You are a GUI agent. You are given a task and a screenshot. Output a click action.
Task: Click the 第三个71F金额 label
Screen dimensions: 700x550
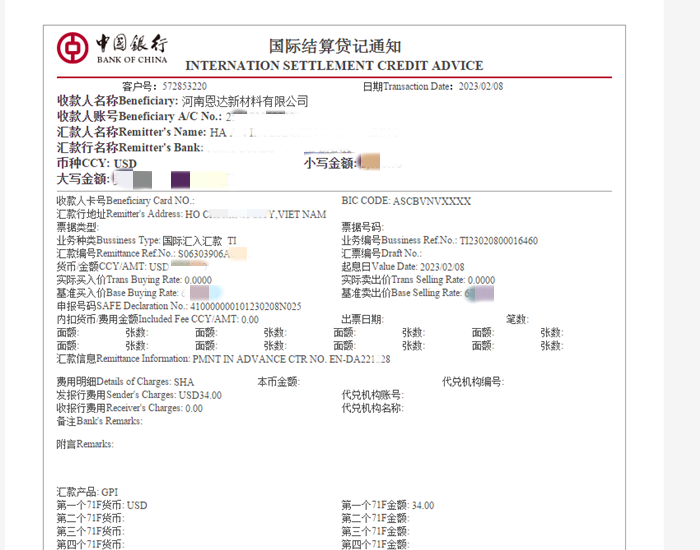375,532
